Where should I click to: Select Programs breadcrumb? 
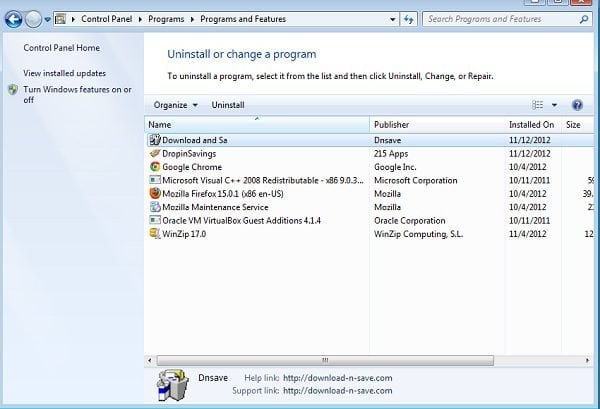[166, 19]
